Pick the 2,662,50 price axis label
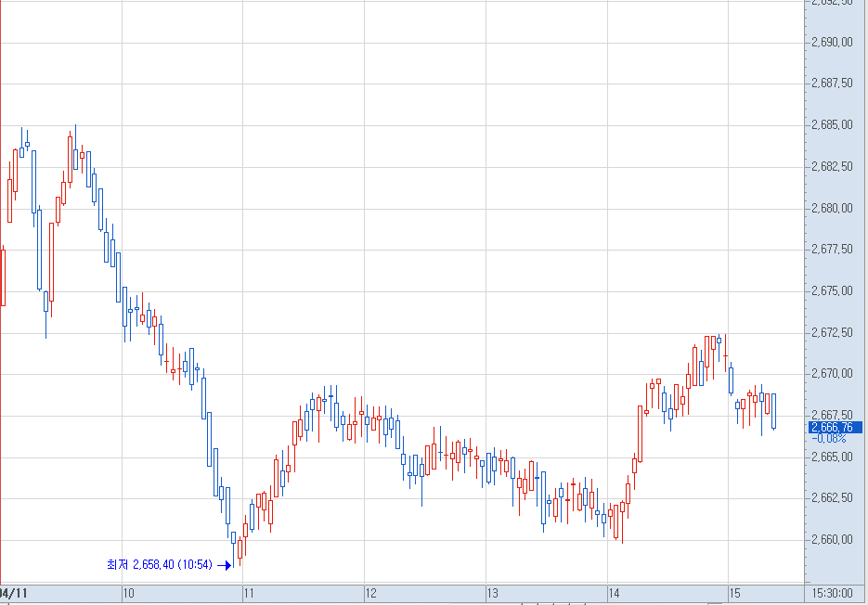This screenshot has height=605, width=868. pos(832,497)
